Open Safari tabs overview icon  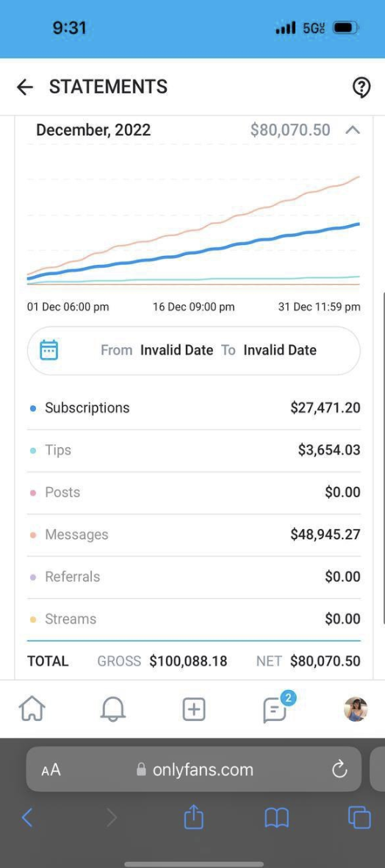359,818
